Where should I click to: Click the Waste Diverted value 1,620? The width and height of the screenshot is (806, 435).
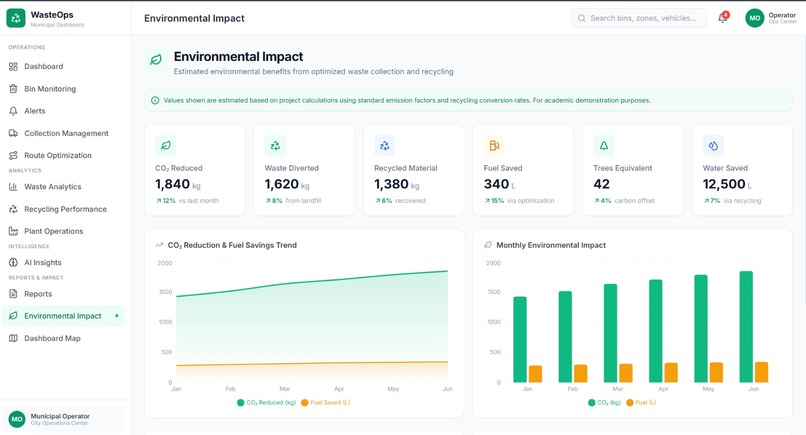coord(282,184)
